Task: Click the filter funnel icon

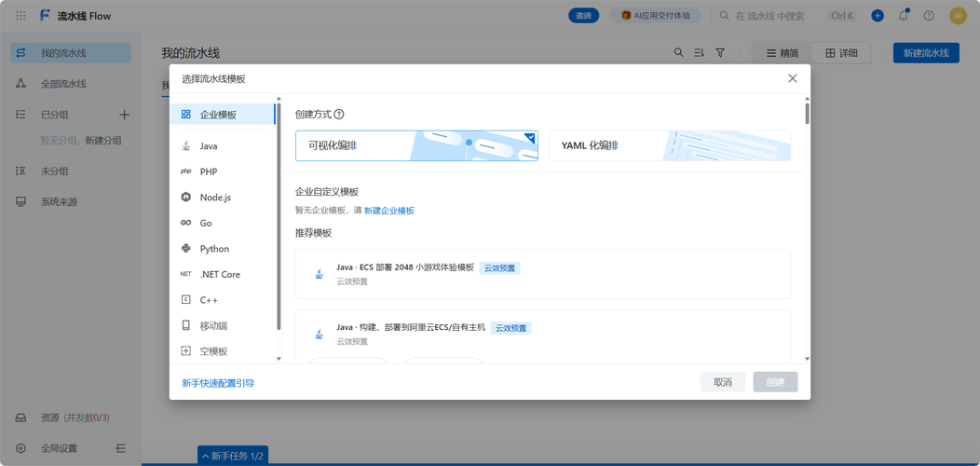Action: pyautogui.click(x=720, y=53)
